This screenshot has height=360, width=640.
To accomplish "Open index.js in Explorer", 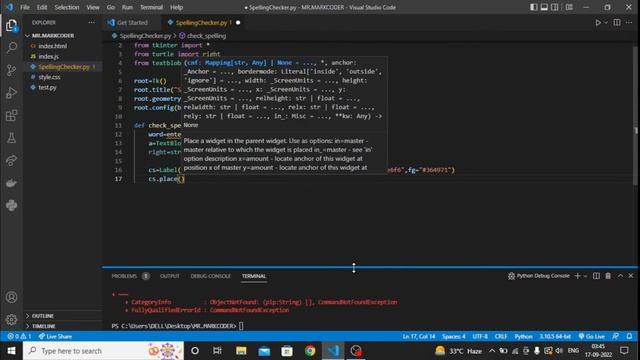I will click(x=48, y=56).
